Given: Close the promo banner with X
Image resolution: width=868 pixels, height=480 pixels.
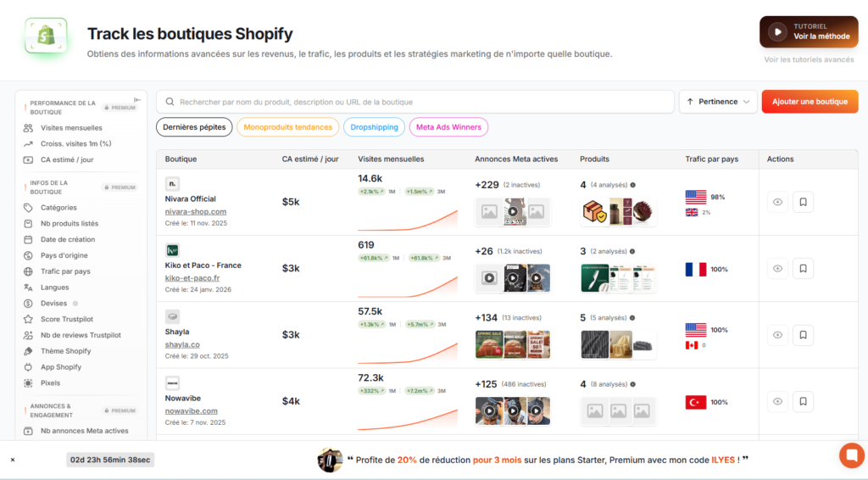Looking at the screenshot, I should [x=13, y=460].
